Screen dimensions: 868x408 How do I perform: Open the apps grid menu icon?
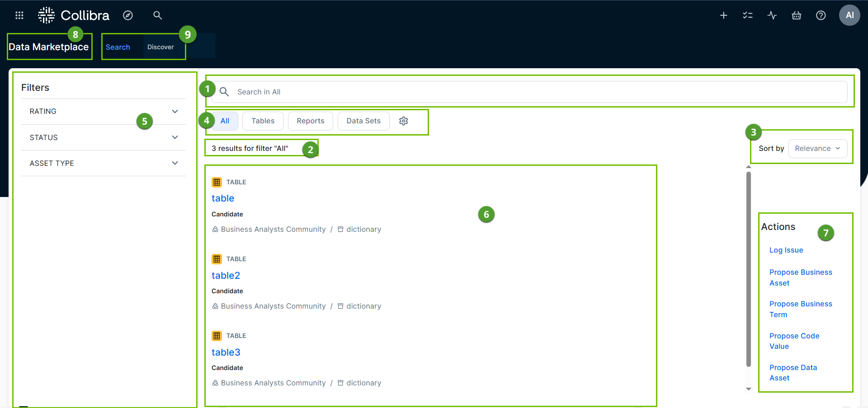(19, 15)
